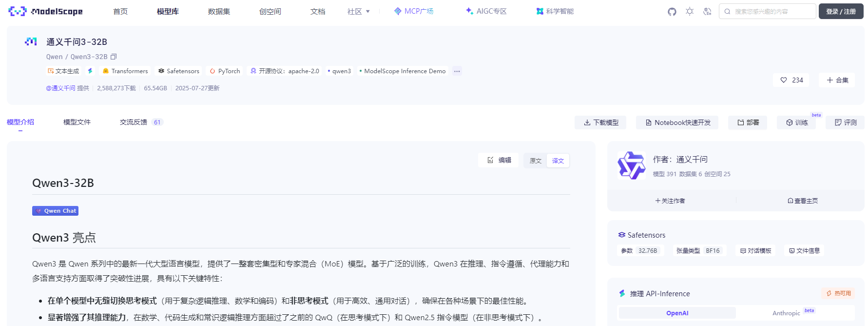
Task: Click the Transformers tag
Action: 125,71
